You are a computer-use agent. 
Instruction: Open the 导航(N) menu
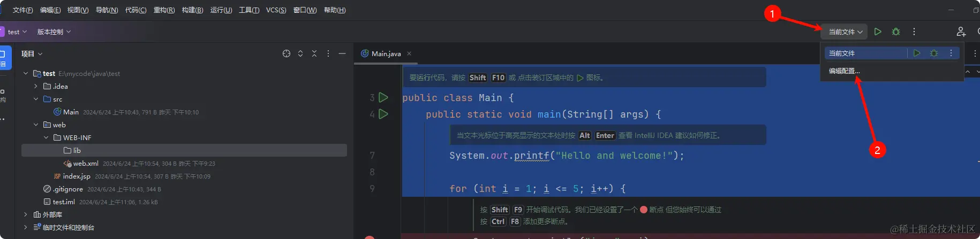107,10
